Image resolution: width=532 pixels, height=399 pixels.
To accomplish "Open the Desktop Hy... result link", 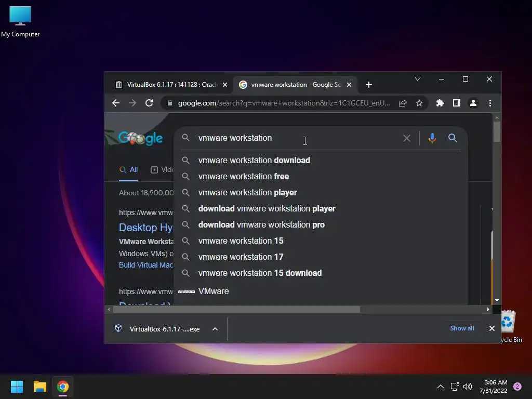I will [146, 228].
